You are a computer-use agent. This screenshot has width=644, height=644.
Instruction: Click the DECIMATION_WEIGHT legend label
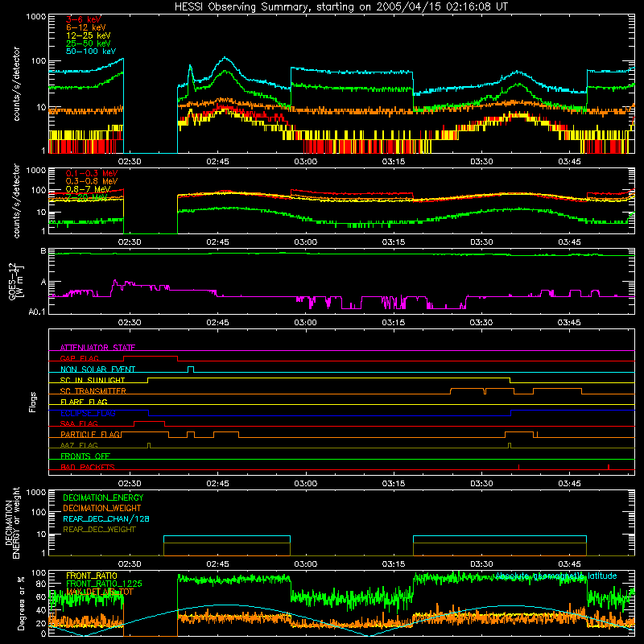pyautogui.click(x=102, y=509)
